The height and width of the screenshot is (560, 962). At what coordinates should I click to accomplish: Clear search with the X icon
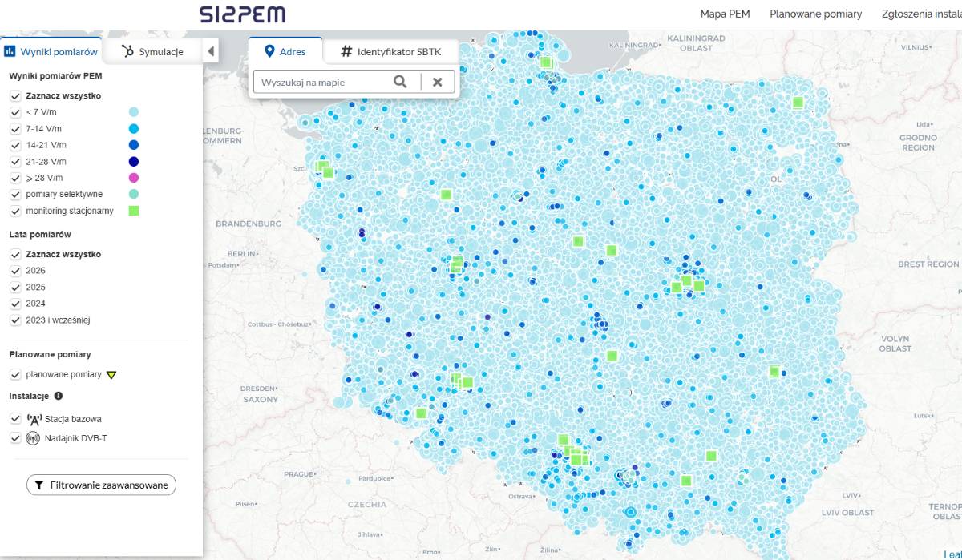coord(437,82)
